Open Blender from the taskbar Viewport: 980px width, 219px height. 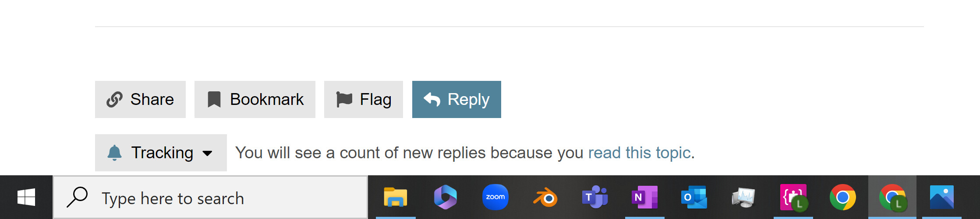point(545,197)
